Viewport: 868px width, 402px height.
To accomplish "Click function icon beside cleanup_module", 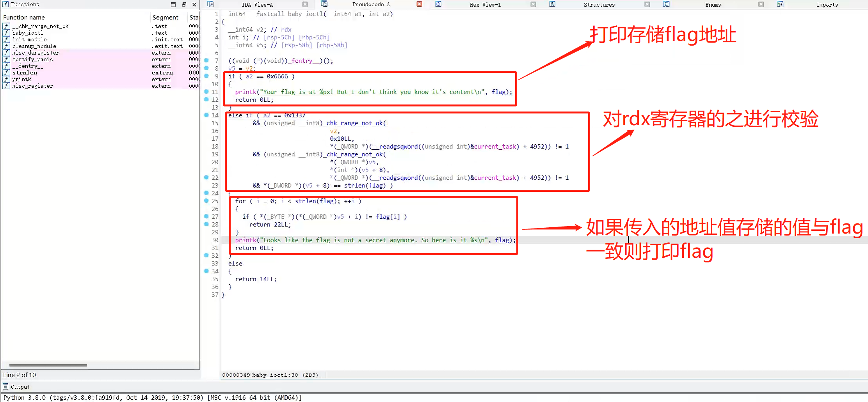I will [6, 46].
